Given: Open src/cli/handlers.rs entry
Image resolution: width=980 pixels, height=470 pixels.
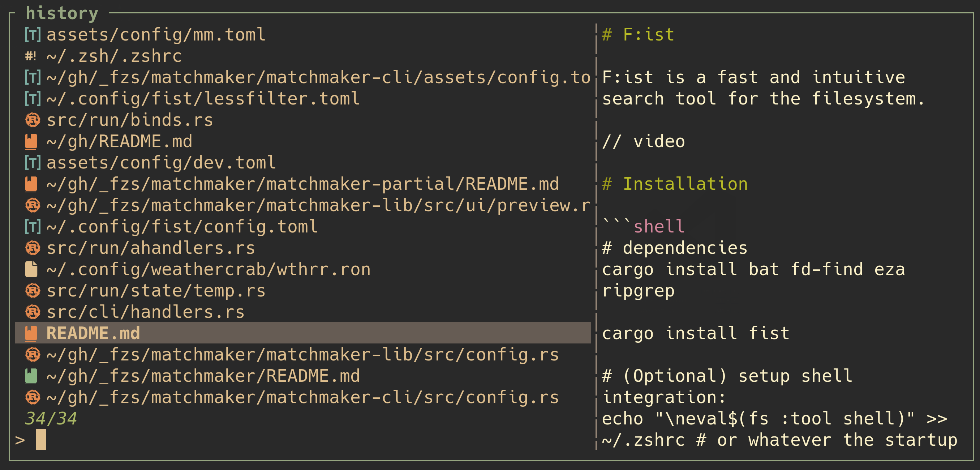Looking at the screenshot, I should pos(303,312).
